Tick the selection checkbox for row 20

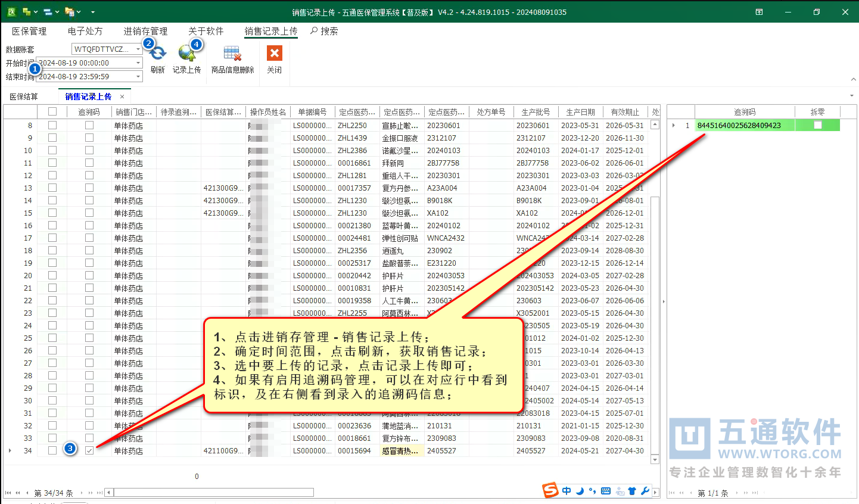tap(52, 275)
